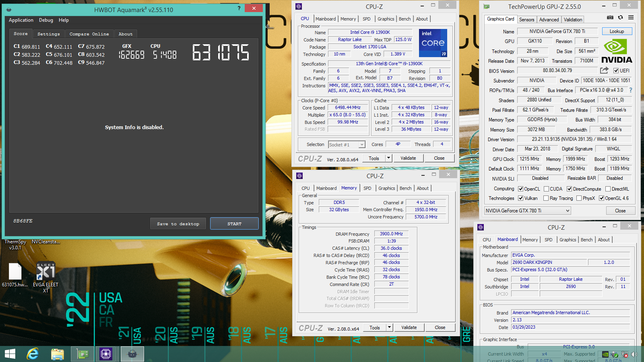Click the NVIDIA tray icon
The image size is (644, 362).
[605, 354]
